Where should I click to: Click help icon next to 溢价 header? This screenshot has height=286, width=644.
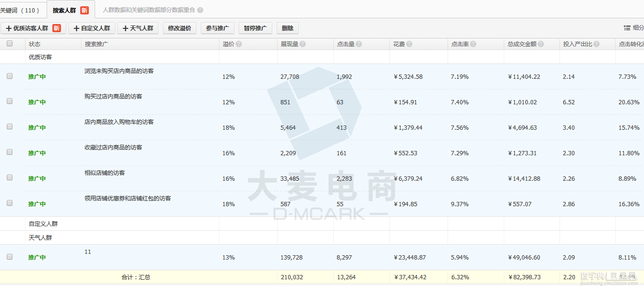[x=239, y=44]
